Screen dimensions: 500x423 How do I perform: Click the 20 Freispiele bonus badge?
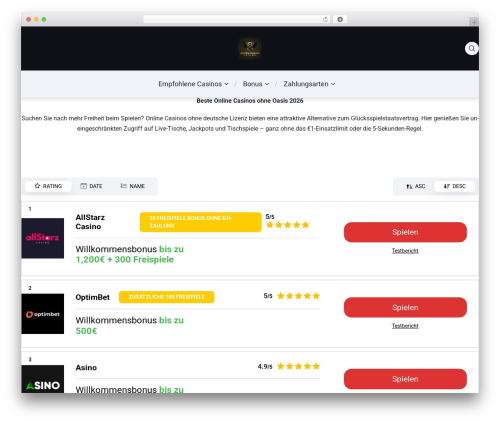[x=201, y=222]
